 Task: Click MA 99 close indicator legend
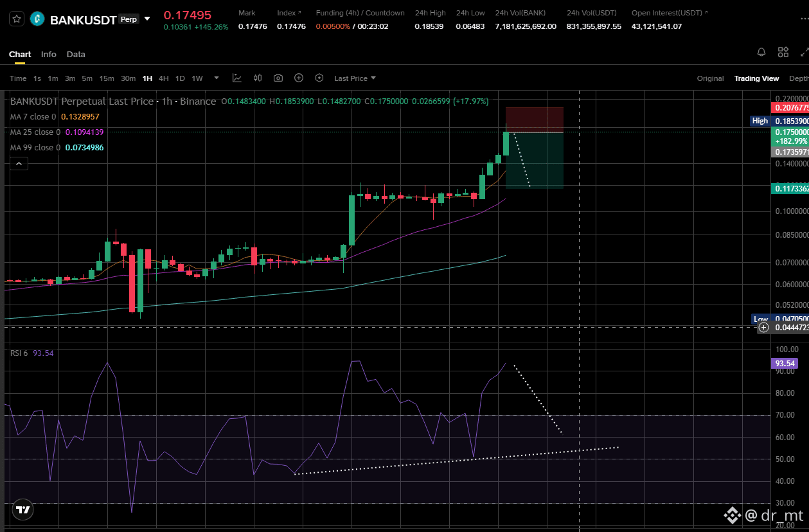pos(57,147)
